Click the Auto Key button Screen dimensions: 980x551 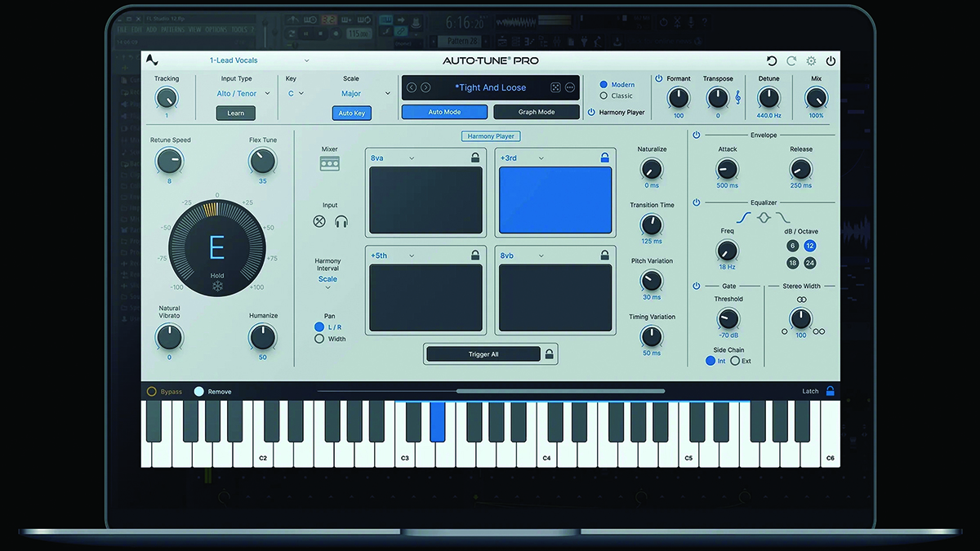click(x=352, y=113)
